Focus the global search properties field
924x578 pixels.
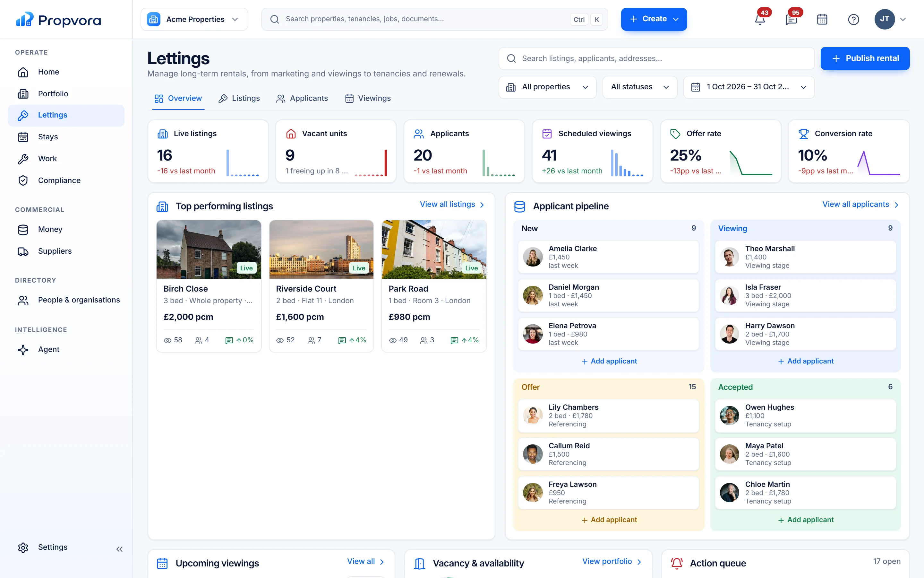pos(434,19)
